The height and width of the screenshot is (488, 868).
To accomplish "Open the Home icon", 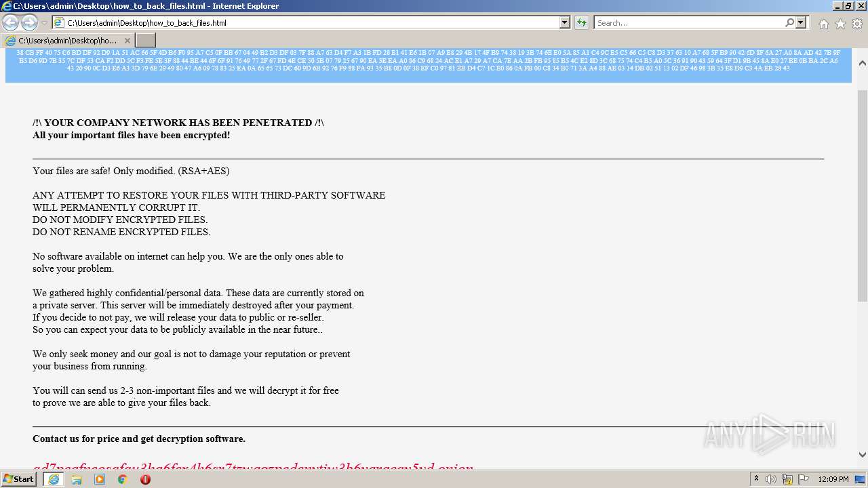I will pos(823,24).
